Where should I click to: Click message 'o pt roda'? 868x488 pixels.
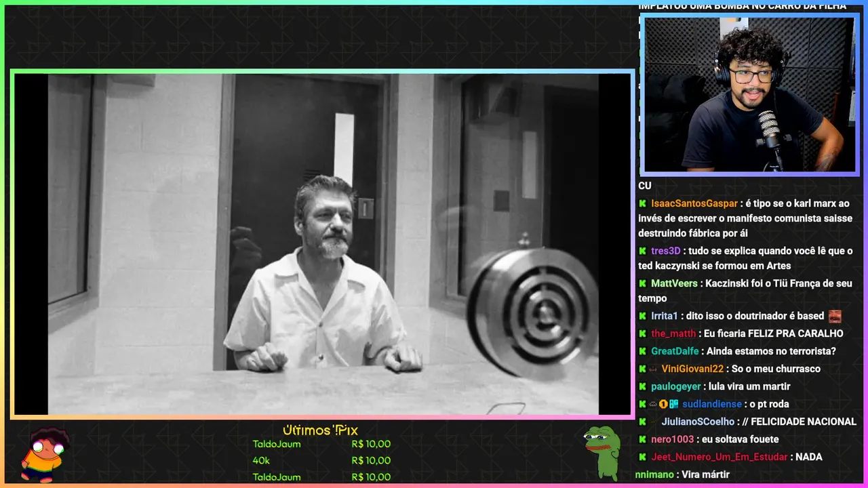tap(769, 404)
